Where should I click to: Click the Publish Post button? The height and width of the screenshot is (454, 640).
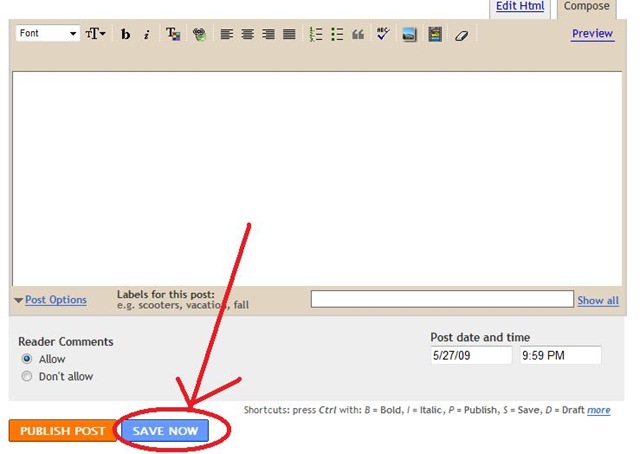[62, 431]
